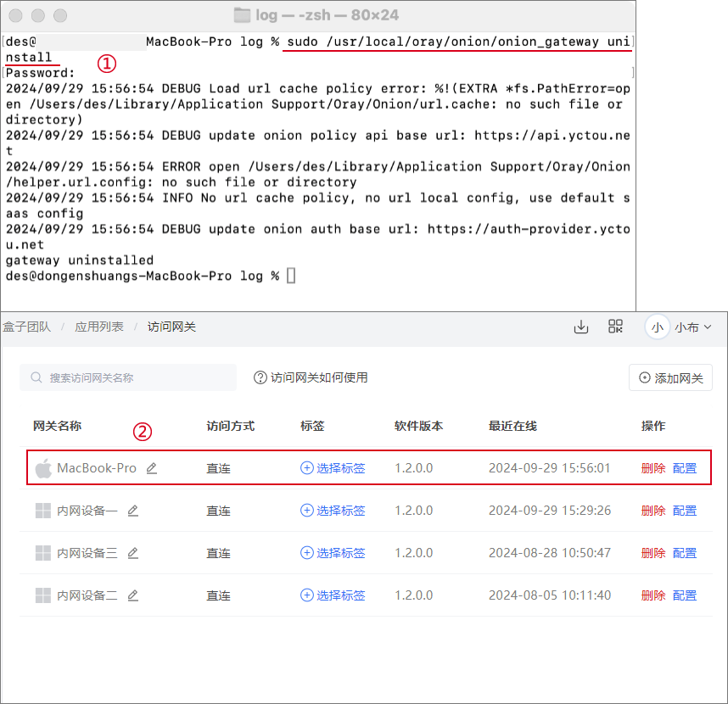
Task: Click the folder icon in Terminal title bar
Action: point(242,15)
